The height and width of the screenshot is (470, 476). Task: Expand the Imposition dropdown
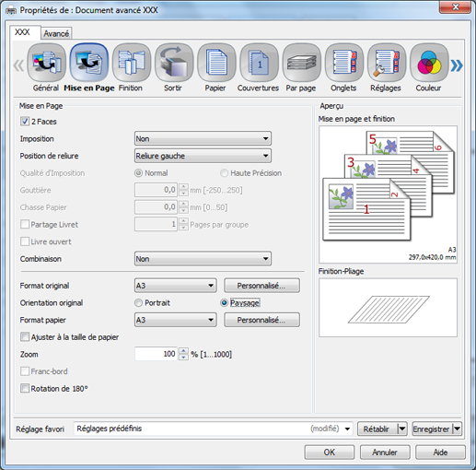(203, 139)
